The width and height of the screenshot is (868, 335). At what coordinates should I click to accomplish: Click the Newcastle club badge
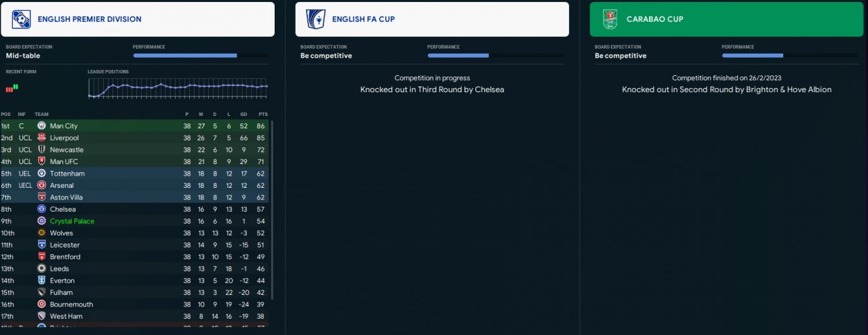click(x=41, y=150)
